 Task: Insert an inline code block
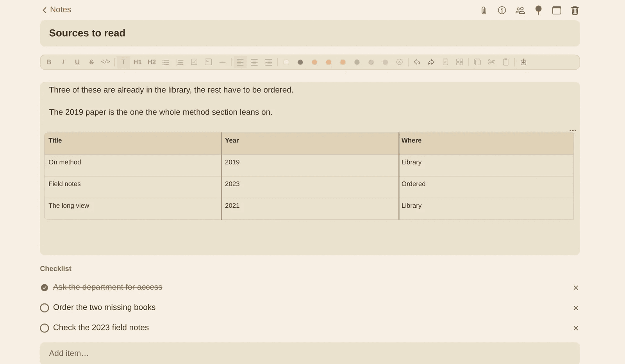click(x=105, y=62)
